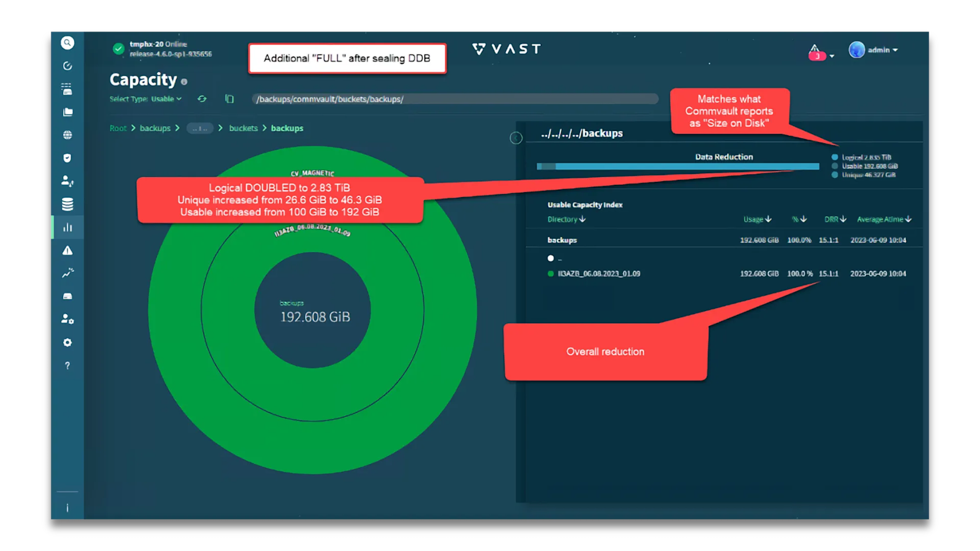Go to Root in the breadcrumb

pos(118,128)
